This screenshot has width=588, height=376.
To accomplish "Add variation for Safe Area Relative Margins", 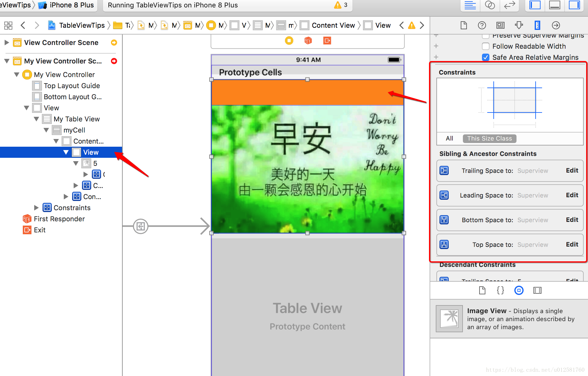I will point(436,57).
